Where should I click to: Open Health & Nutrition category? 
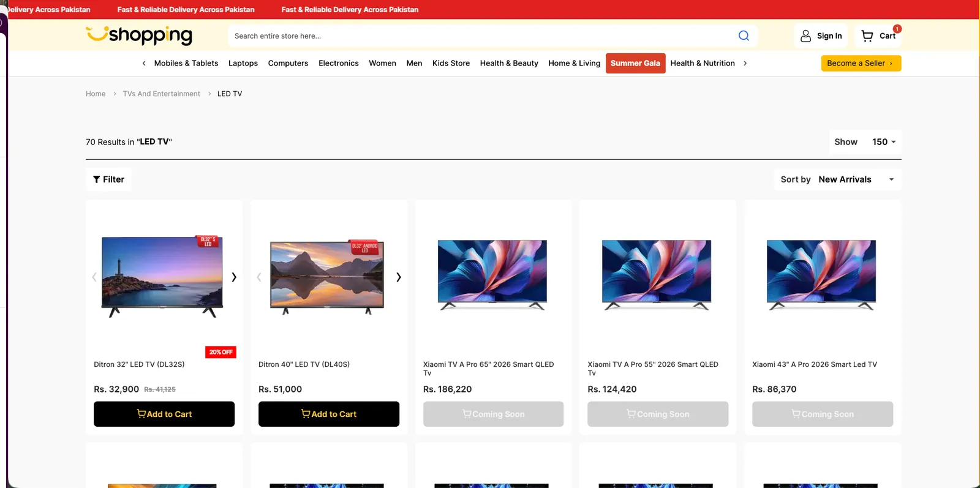point(703,63)
